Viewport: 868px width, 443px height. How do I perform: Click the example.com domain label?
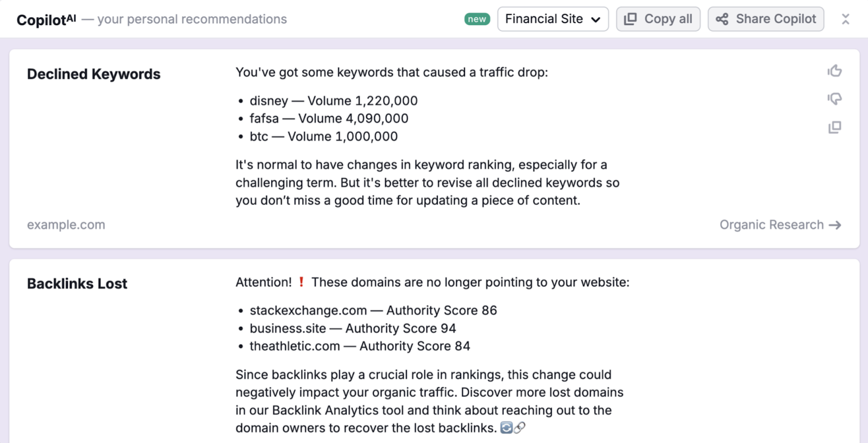point(66,224)
